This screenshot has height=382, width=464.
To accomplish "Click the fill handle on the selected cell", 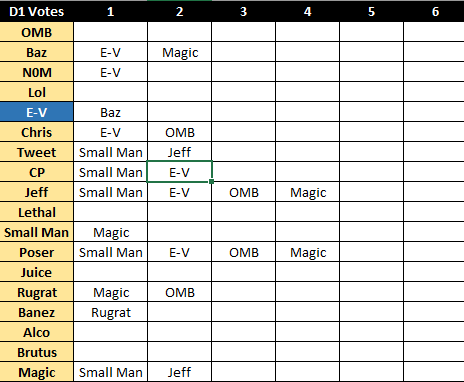I will pos(211,182).
